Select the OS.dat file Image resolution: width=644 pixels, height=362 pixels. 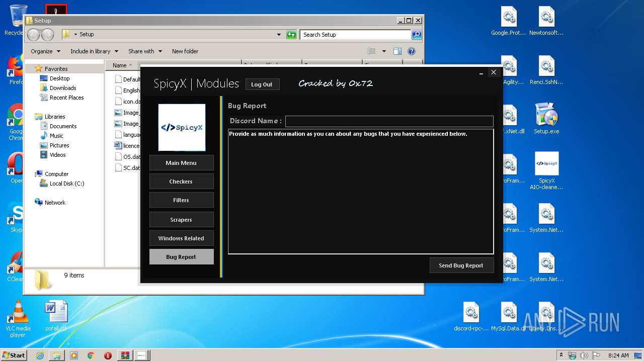128,157
